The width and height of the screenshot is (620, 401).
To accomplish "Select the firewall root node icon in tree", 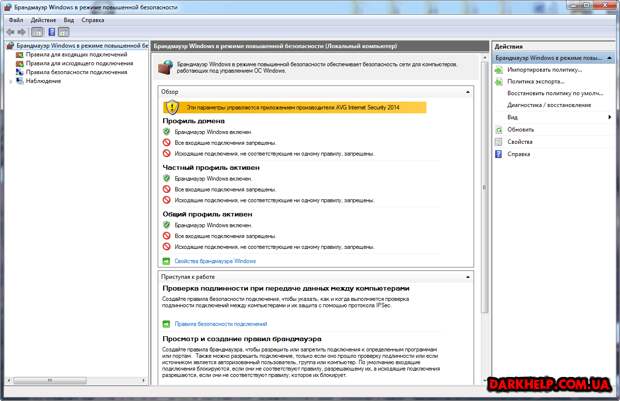I will [10, 46].
